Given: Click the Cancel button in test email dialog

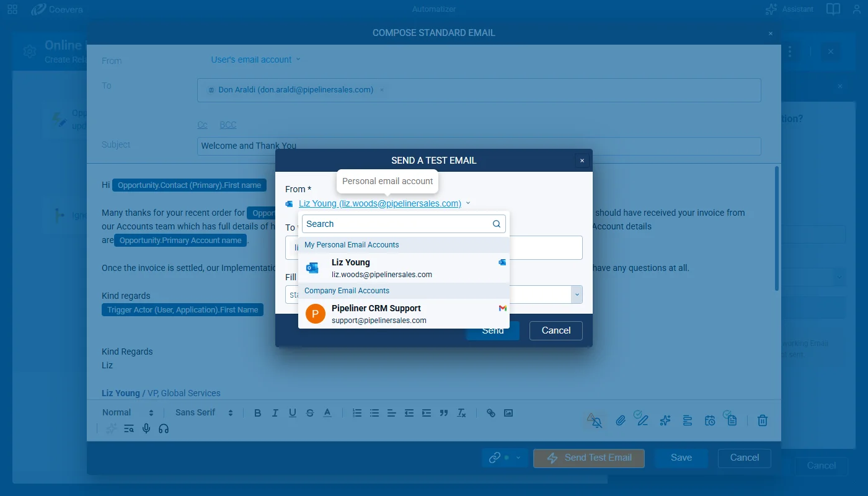Looking at the screenshot, I should tap(556, 330).
